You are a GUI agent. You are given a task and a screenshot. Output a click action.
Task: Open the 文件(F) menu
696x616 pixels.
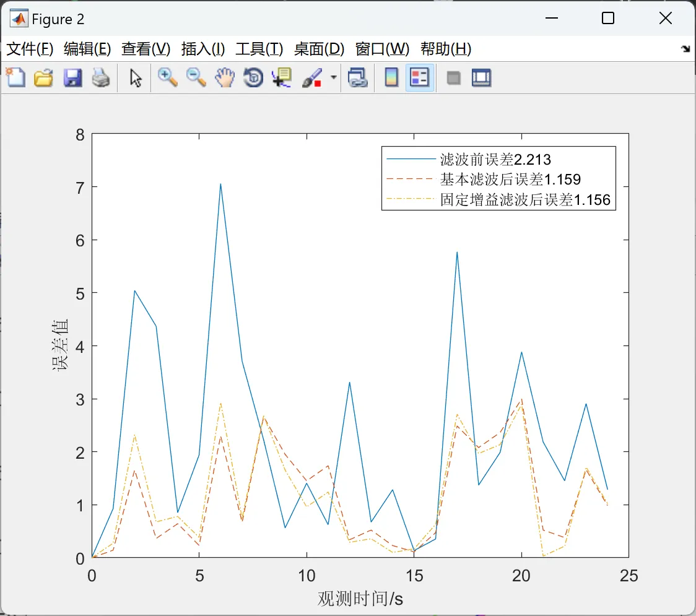pos(30,49)
